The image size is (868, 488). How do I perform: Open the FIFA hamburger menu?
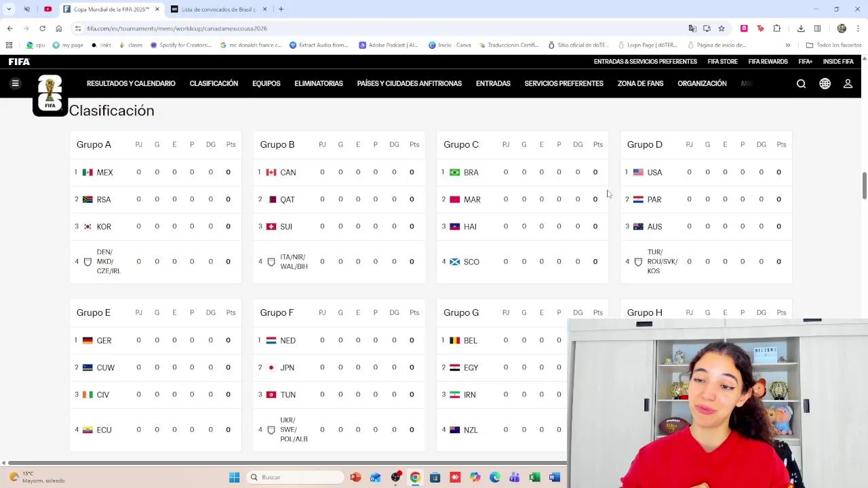coord(15,83)
